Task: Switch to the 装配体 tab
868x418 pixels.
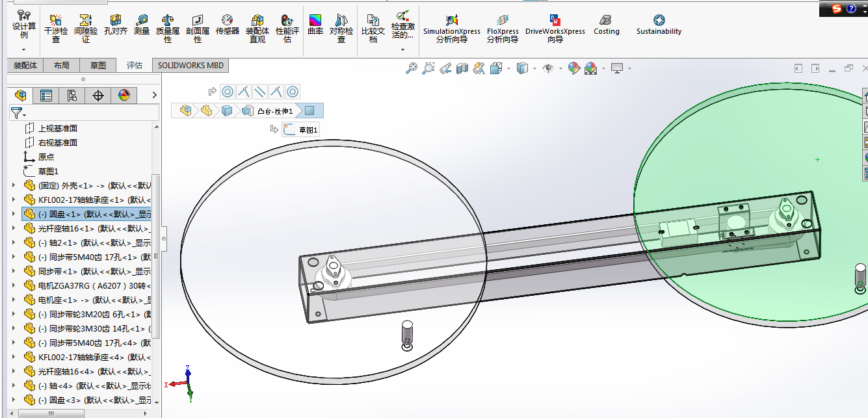Action: tap(25, 66)
